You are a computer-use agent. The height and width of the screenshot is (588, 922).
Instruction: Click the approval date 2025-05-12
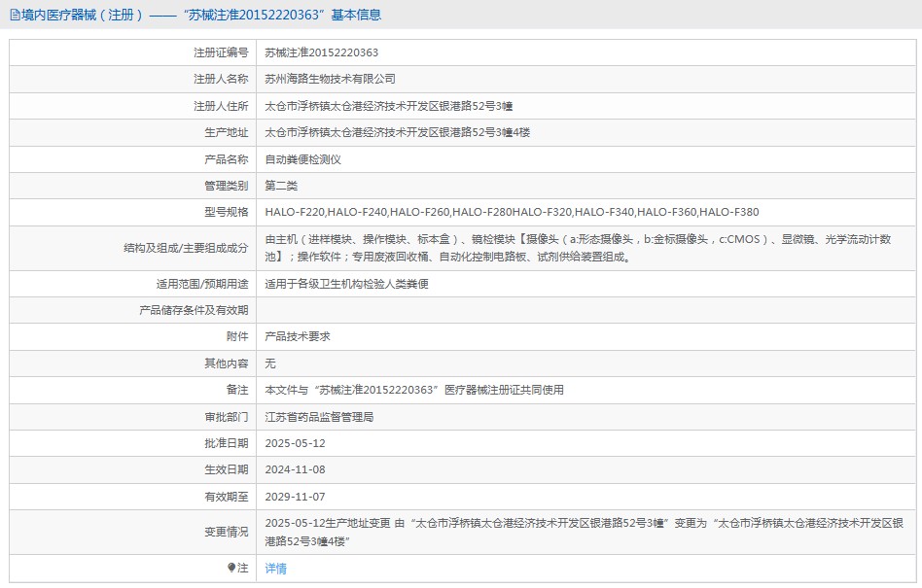pos(295,443)
